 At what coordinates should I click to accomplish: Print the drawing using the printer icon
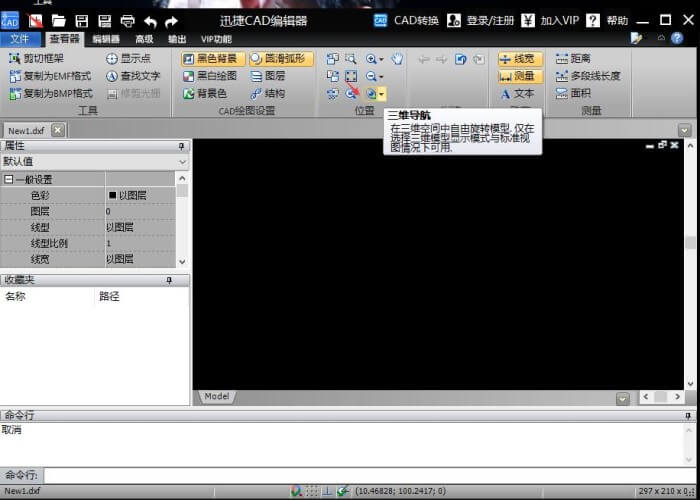tap(128, 21)
